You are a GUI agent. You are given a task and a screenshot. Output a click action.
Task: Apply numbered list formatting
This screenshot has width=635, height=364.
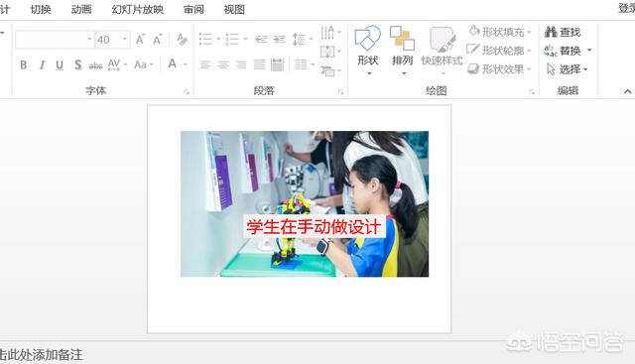(232, 40)
